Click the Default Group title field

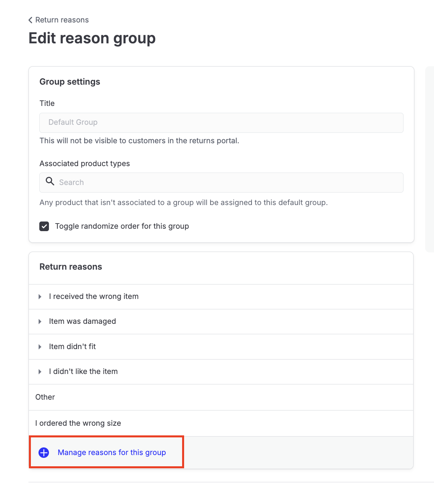(221, 122)
